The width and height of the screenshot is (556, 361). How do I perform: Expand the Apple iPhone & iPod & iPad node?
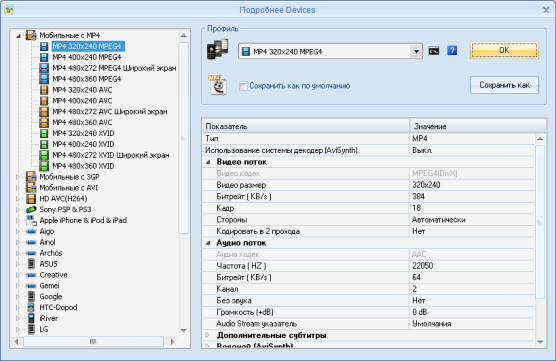(18, 221)
